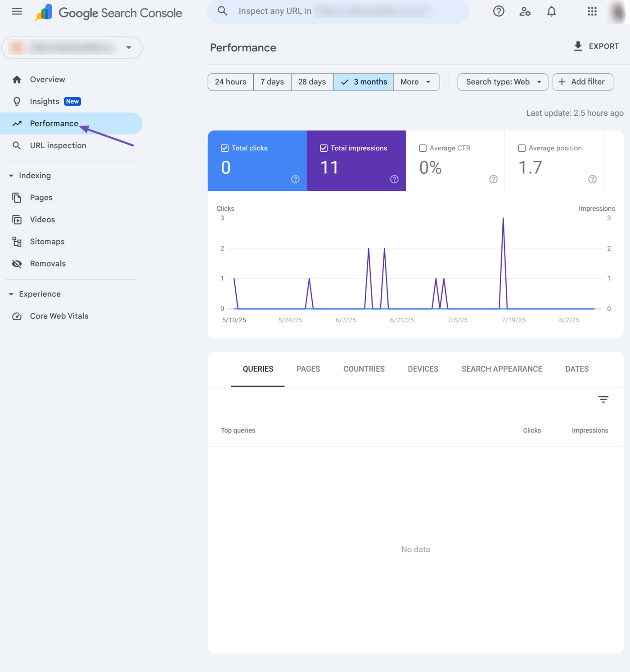Screen dimensions: 630x672
Task: Enable the Average position checkbox
Action: pyautogui.click(x=522, y=148)
